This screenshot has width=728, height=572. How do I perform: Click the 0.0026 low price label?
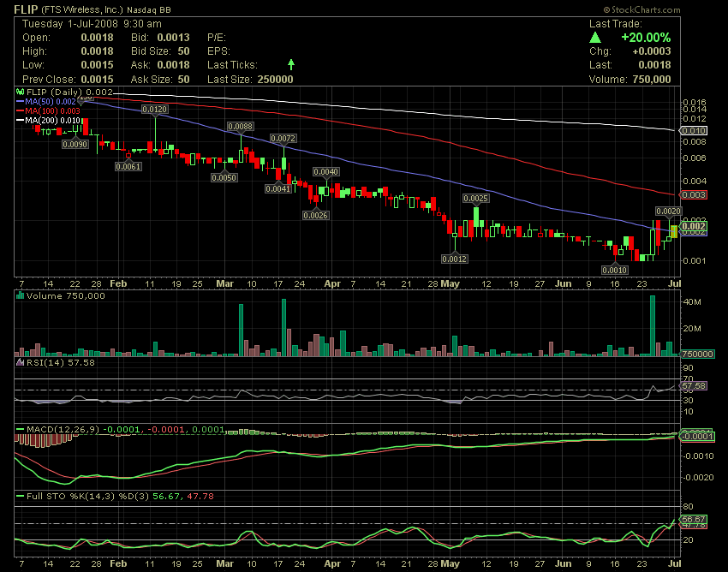[316, 216]
